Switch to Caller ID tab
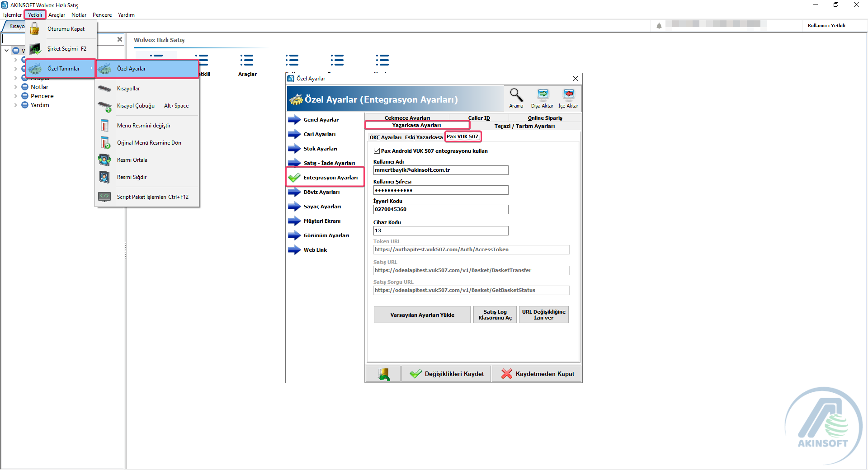Image resolution: width=868 pixels, height=470 pixels. 479,117
